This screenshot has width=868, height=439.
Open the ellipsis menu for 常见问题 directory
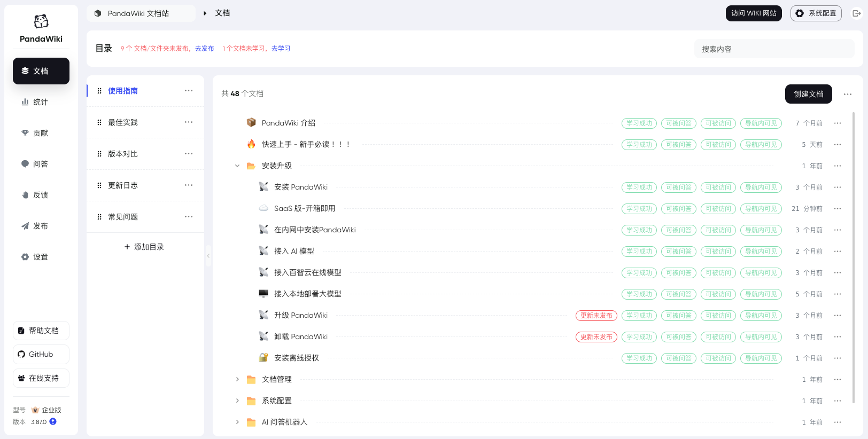(x=189, y=217)
